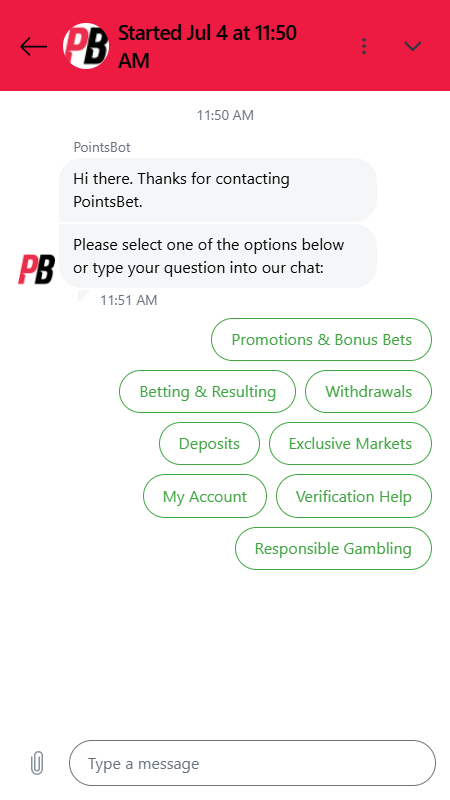
Task: Click the 11:51 AM message timestamp
Action: pos(129,299)
